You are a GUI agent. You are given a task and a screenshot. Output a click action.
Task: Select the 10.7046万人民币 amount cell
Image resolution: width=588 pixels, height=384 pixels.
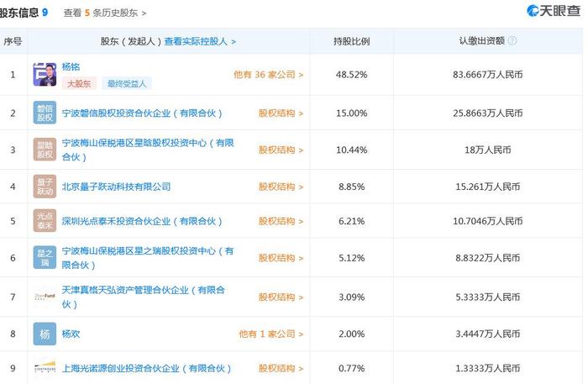[x=488, y=221]
